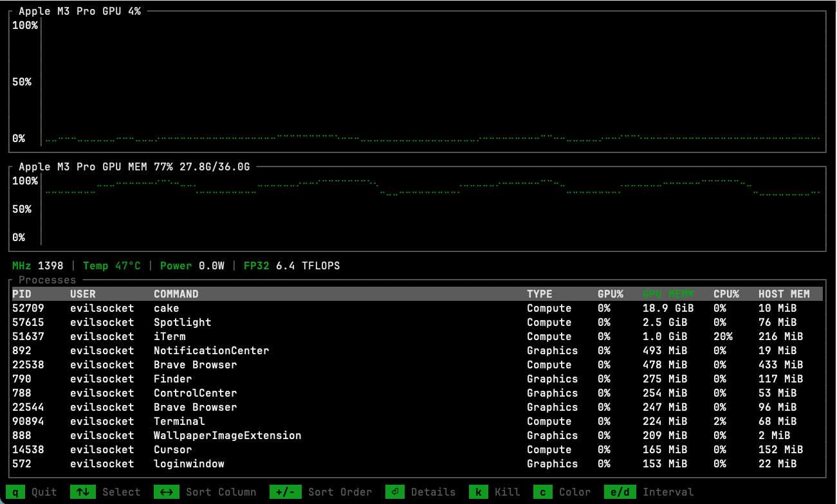837x504 pixels.
Task: Click the 1.0 GiB GPU memory value
Action: click(x=665, y=336)
